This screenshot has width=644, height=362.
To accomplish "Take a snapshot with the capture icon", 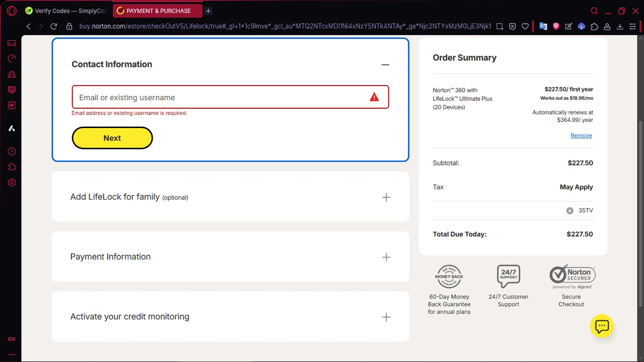I will 499,26.
